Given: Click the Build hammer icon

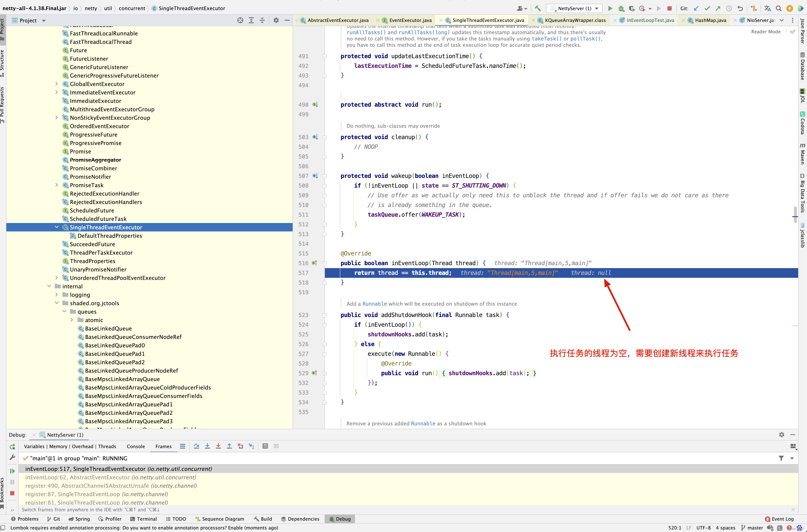Looking at the screenshot, I should [538, 8].
